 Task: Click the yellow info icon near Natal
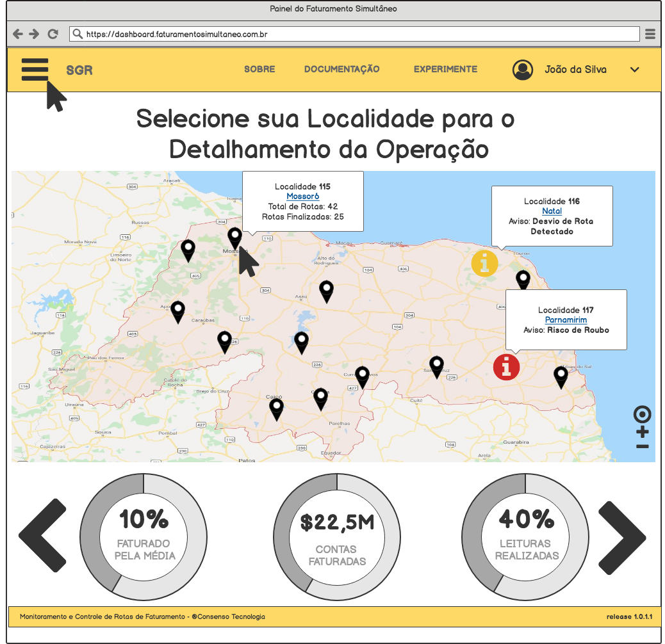click(485, 263)
